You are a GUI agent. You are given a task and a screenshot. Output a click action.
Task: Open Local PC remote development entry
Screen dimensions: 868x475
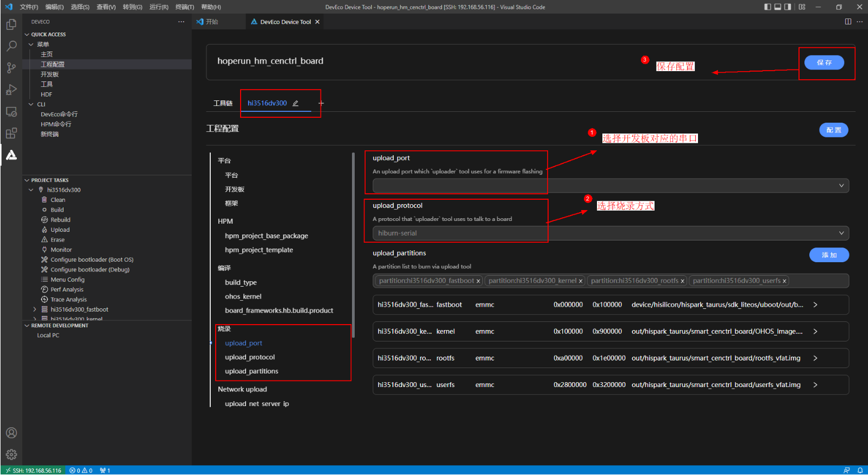pos(48,335)
